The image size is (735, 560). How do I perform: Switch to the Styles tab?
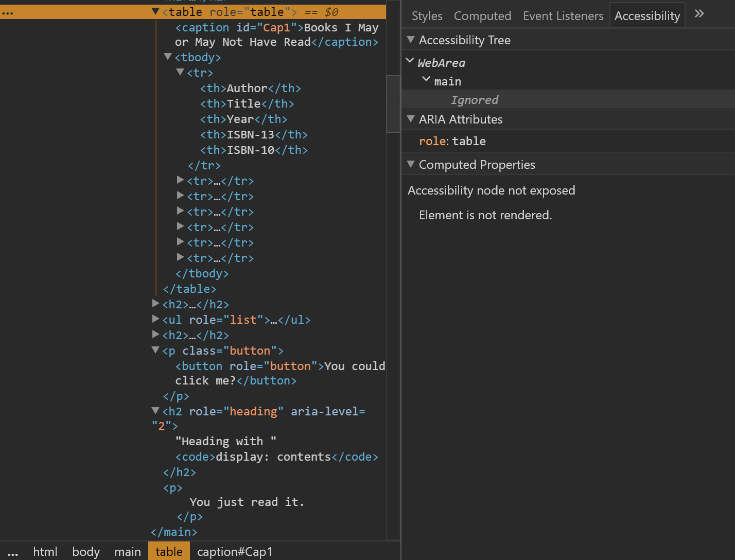427,16
